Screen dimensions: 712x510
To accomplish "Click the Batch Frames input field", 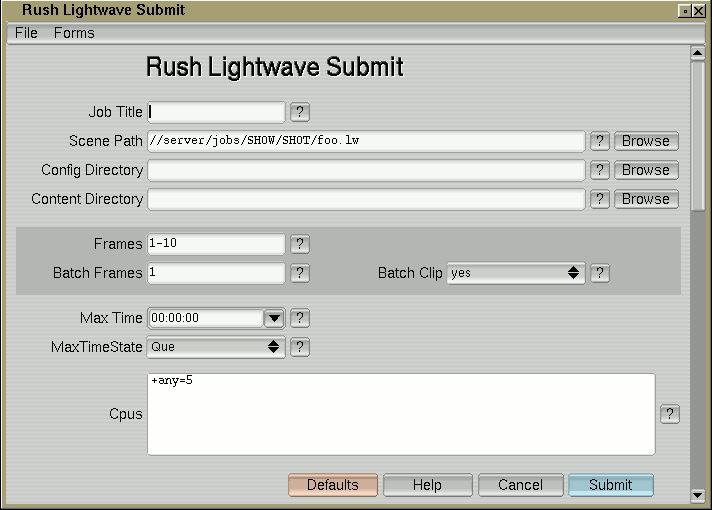I will click(x=216, y=273).
